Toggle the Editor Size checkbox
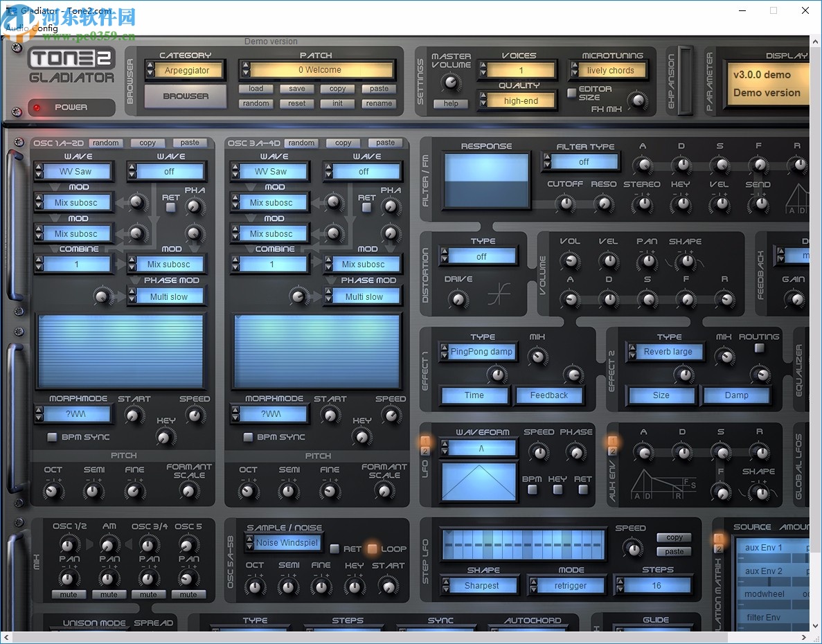 tap(572, 93)
